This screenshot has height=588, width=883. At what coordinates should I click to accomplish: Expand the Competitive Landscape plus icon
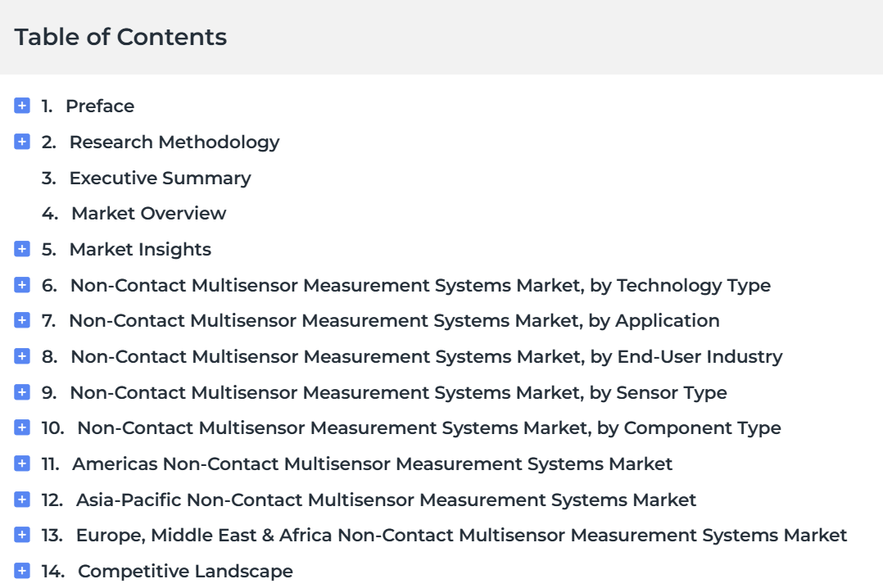[22, 571]
